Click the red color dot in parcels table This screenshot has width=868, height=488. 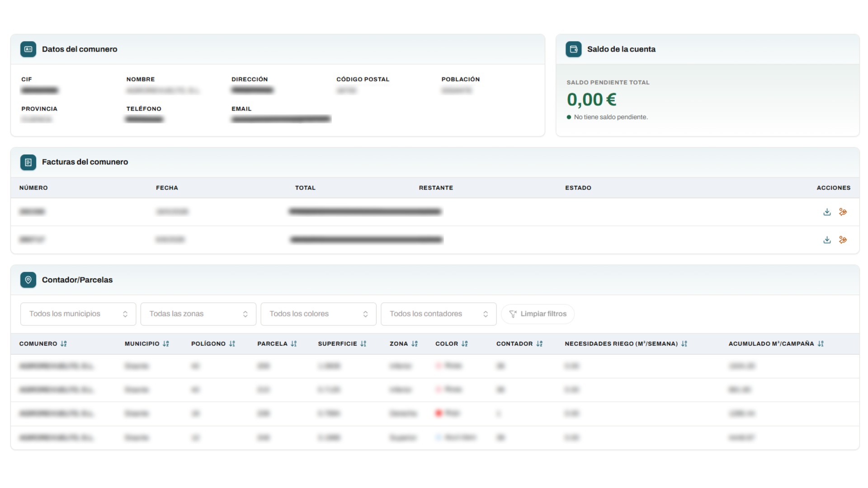439,413
